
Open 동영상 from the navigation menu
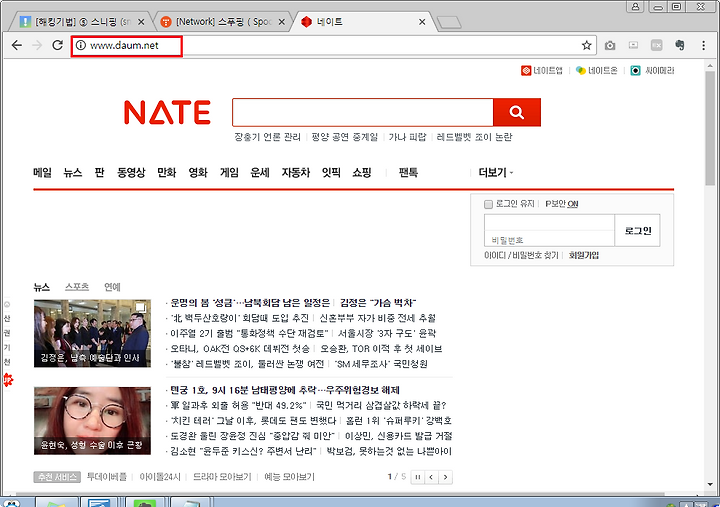coord(131,173)
